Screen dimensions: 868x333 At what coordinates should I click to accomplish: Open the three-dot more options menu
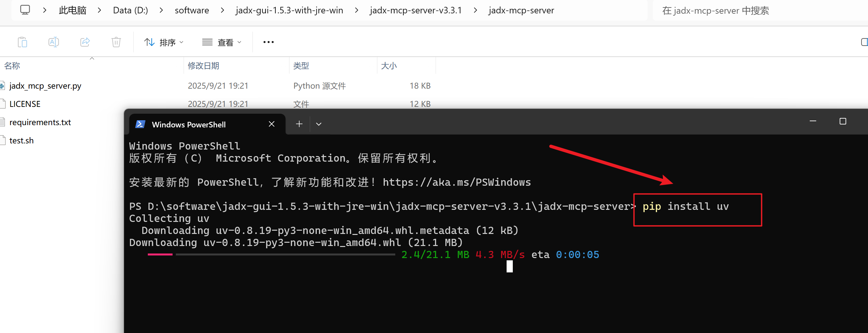click(x=268, y=42)
